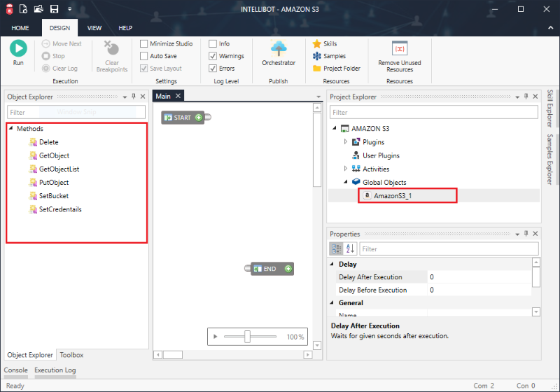
Task: Click the open project icon in title bar
Action: 38,9
